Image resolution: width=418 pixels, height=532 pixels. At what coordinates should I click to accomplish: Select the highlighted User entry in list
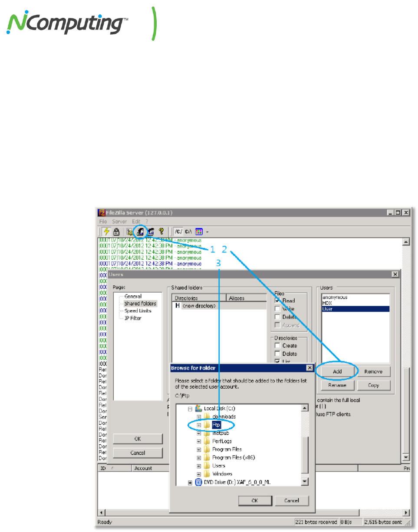tap(355, 309)
